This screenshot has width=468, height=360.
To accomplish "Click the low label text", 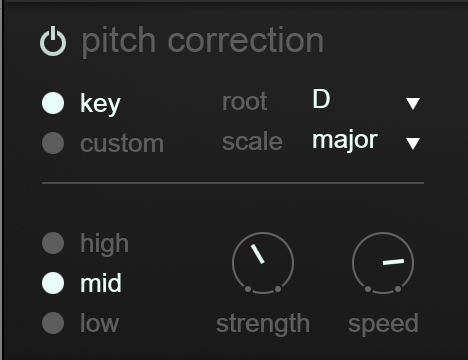I will pos(99,323).
